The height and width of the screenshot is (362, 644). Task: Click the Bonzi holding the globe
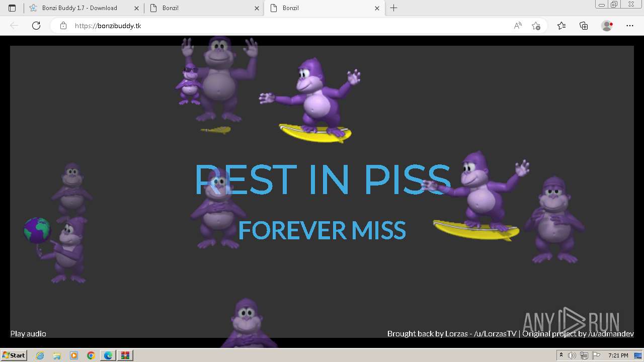point(55,250)
